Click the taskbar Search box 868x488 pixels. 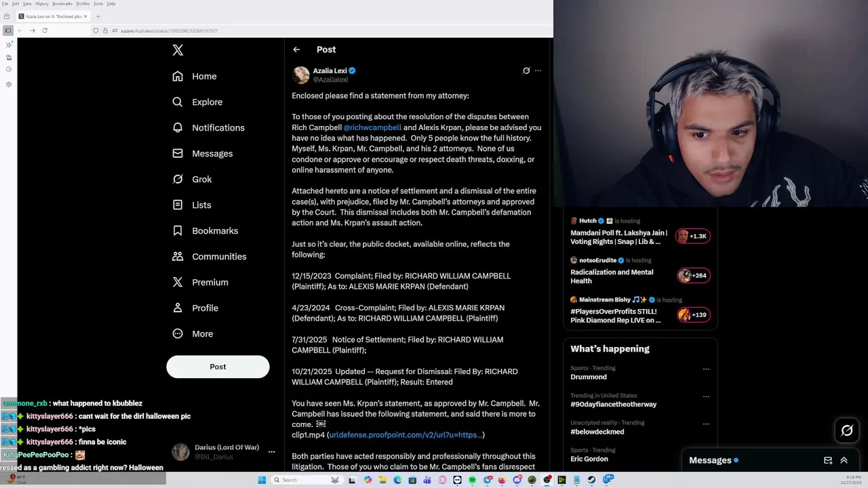point(307,480)
